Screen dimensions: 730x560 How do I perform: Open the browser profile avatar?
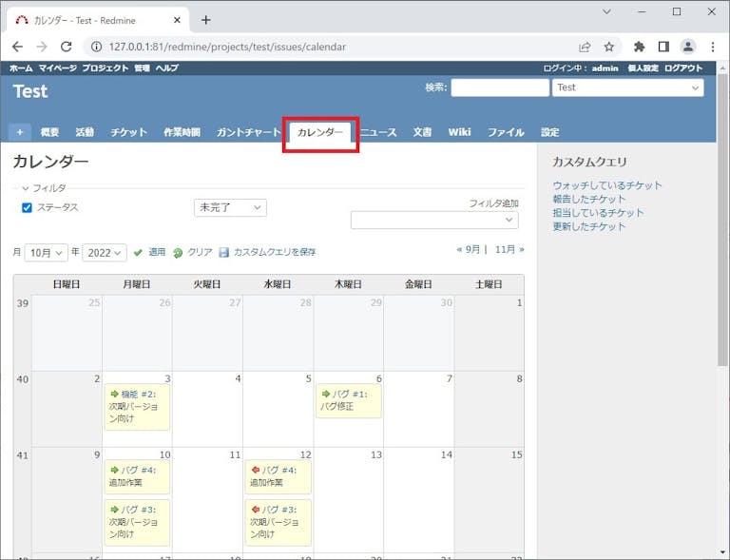[x=688, y=47]
